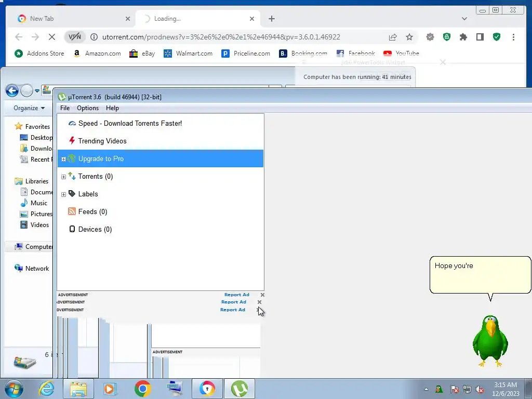Image resolution: width=532 pixels, height=399 pixels.
Task: Expand the Labels tree node
Action: (63, 194)
